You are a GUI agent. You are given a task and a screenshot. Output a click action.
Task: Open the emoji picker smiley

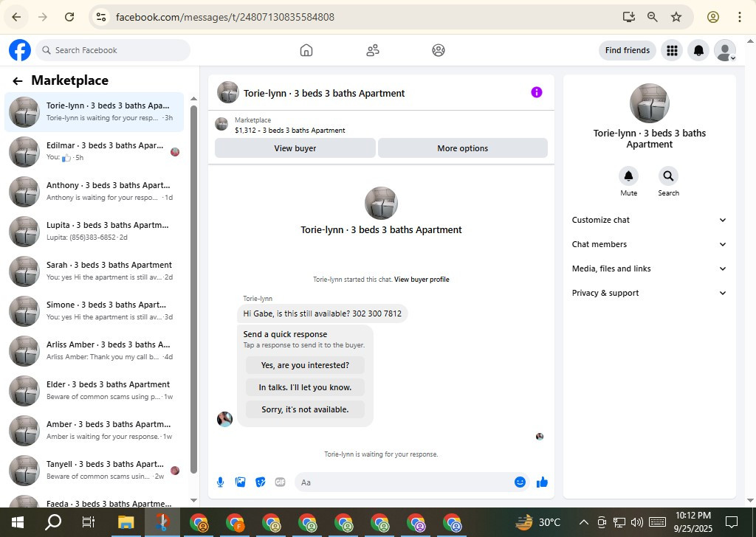click(520, 482)
